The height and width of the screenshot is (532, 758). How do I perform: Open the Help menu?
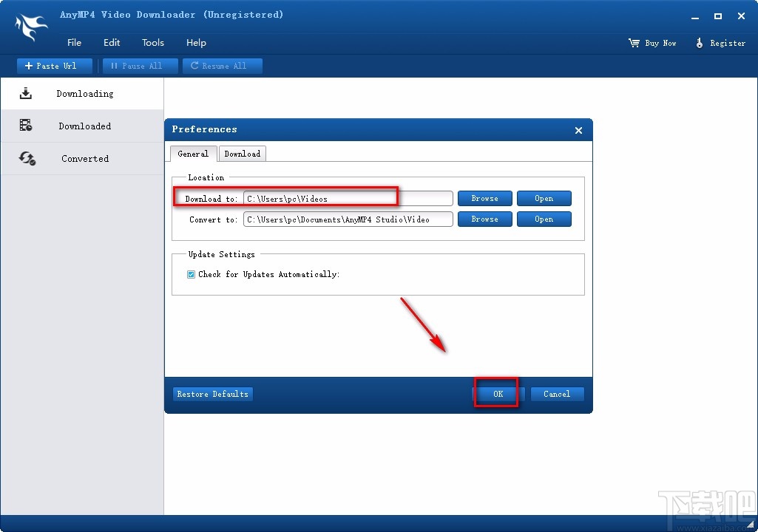[x=196, y=43]
